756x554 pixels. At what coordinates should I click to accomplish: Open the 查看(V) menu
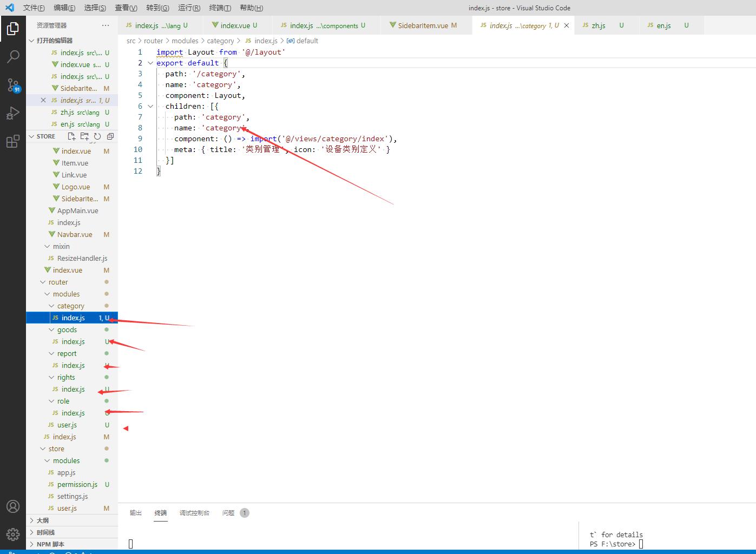[126, 8]
